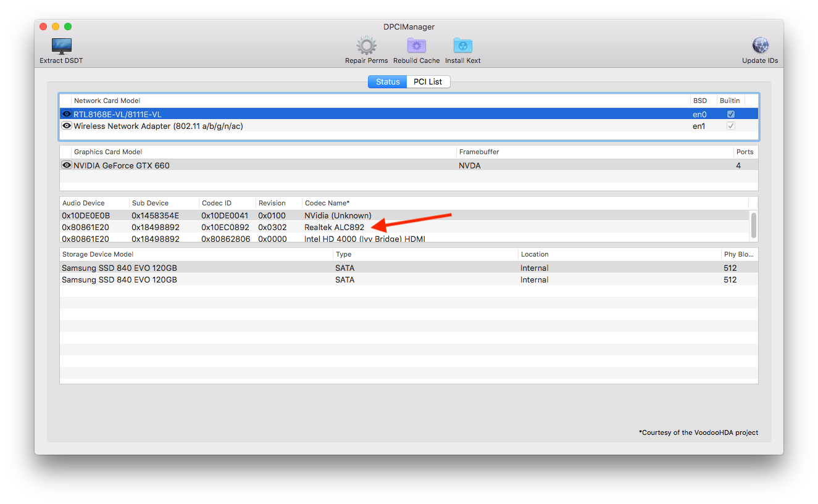The width and height of the screenshot is (818, 504).
Task: Click the eye icon beside Wireless Network Adapter
Action: click(x=67, y=126)
